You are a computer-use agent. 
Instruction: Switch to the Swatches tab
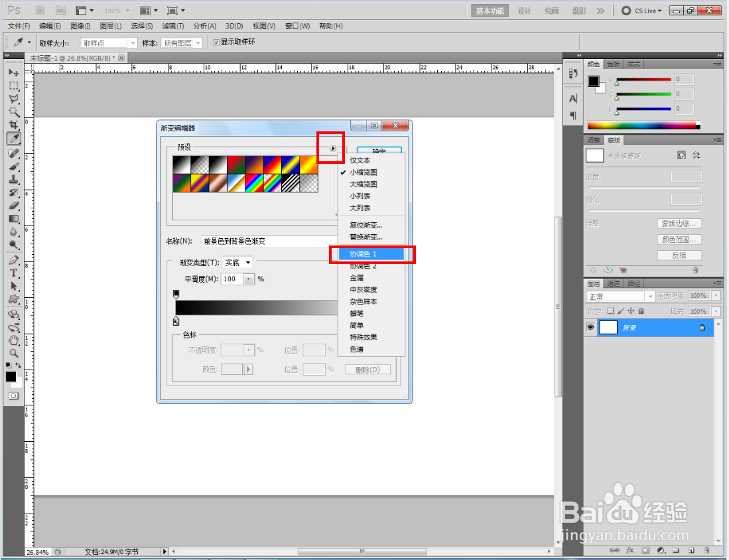(x=613, y=64)
